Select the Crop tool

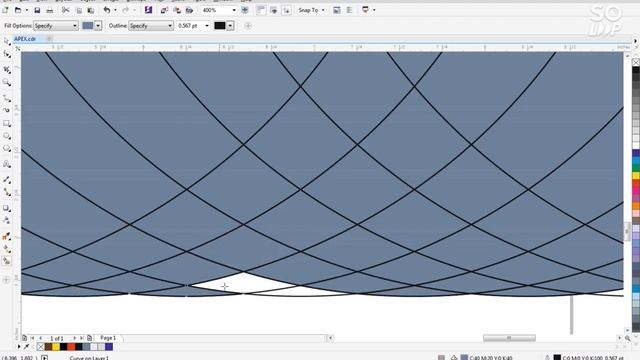click(x=7, y=70)
